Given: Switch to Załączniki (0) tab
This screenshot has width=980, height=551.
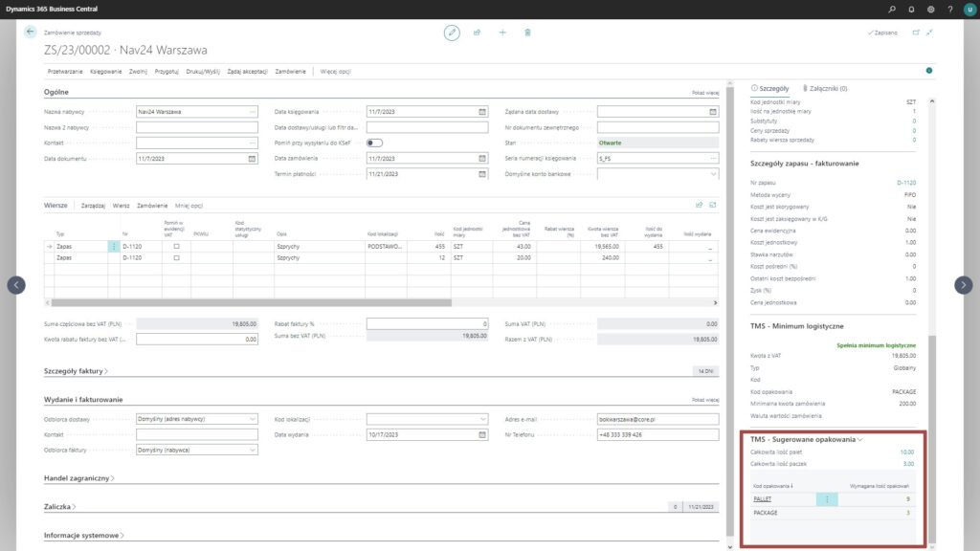Looking at the screenshot, I should (x=825, y=89).
